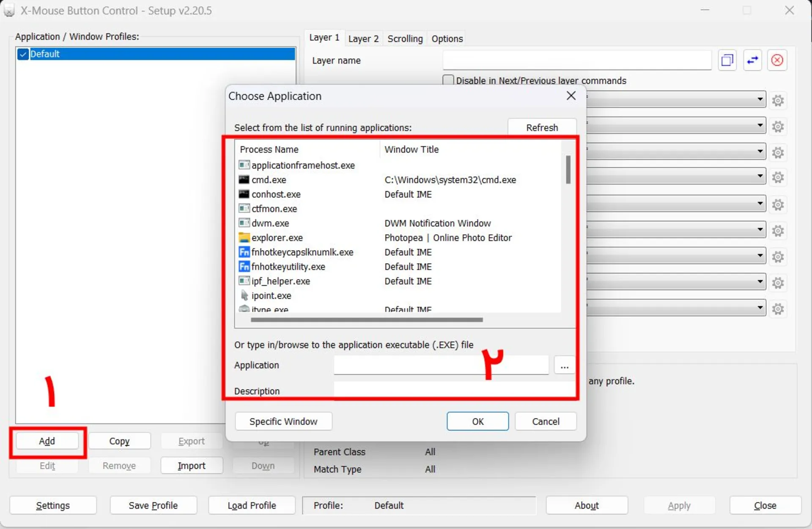Expand the lowest button action dropdown

tap(760, 308)
